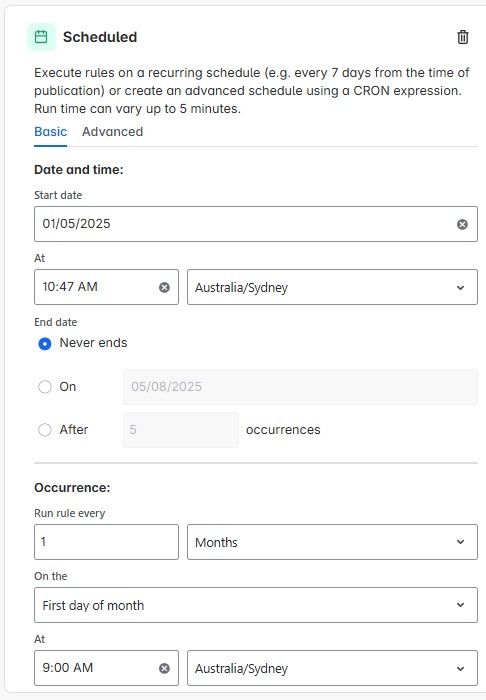Delete the Scheduled trigger with trash icon

click(x=463, y=37)
